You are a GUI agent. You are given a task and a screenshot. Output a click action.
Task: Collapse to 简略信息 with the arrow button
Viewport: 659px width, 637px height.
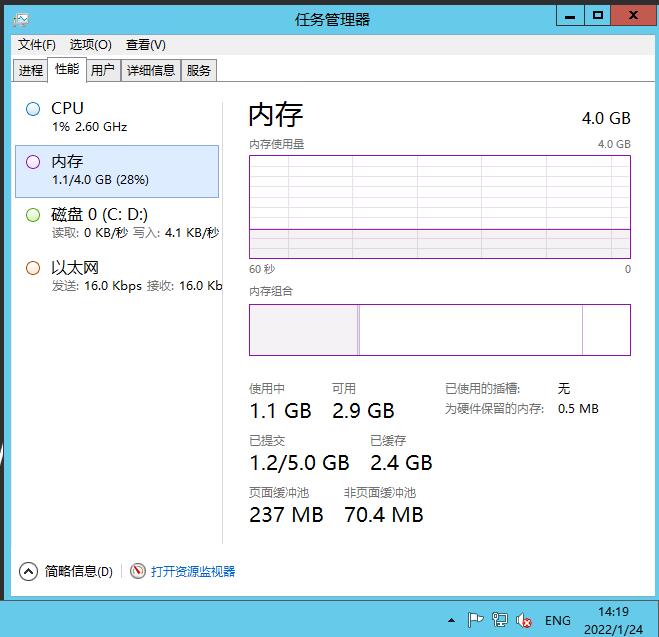pos(28,571)
